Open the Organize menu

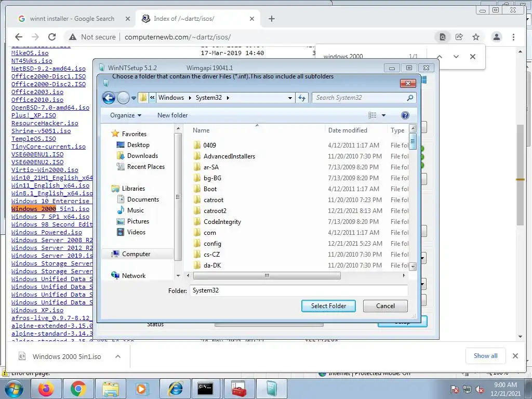(x=126, y=115)
